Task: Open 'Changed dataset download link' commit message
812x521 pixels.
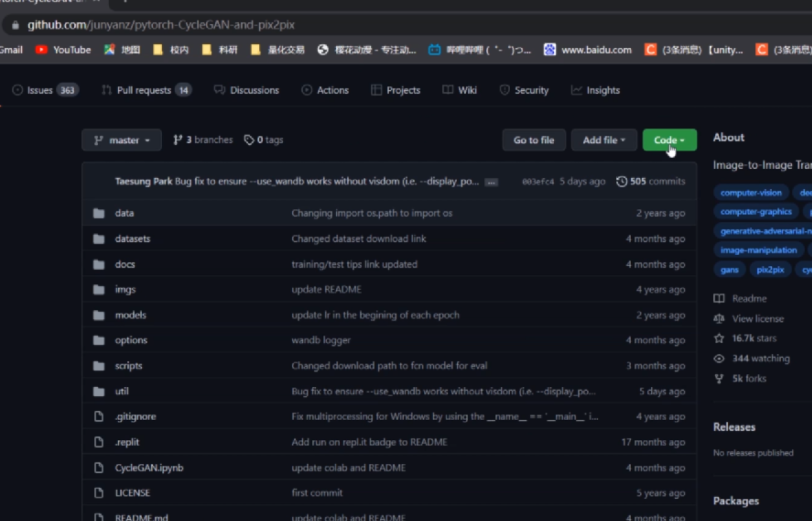Action: coord(359,239)
